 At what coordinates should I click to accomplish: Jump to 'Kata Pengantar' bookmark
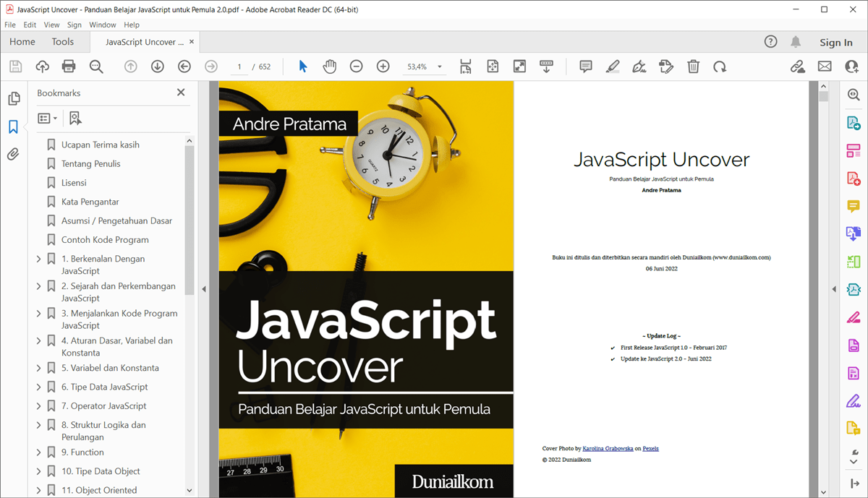[x=90, y=202]
